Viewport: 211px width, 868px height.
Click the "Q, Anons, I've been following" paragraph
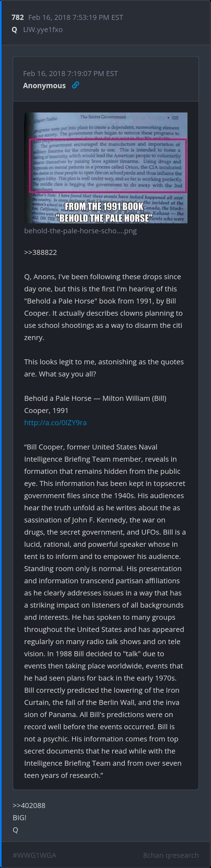104,307
